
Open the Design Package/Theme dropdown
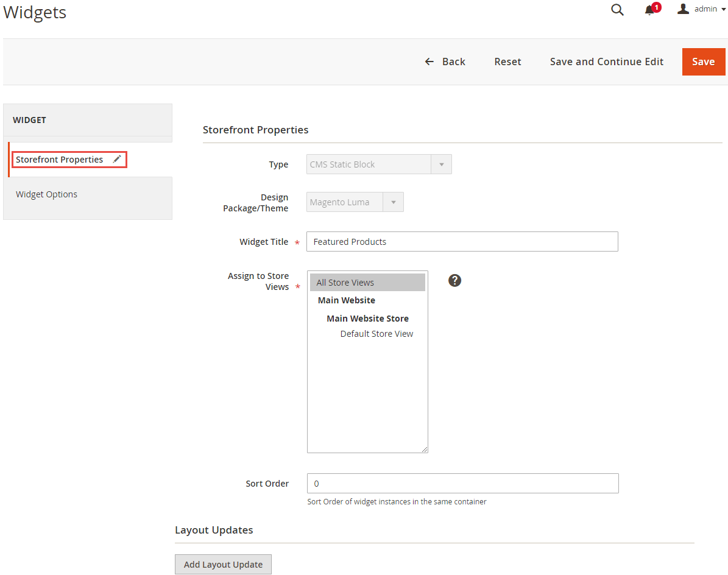pyautogui.click(x=355, y=202)
